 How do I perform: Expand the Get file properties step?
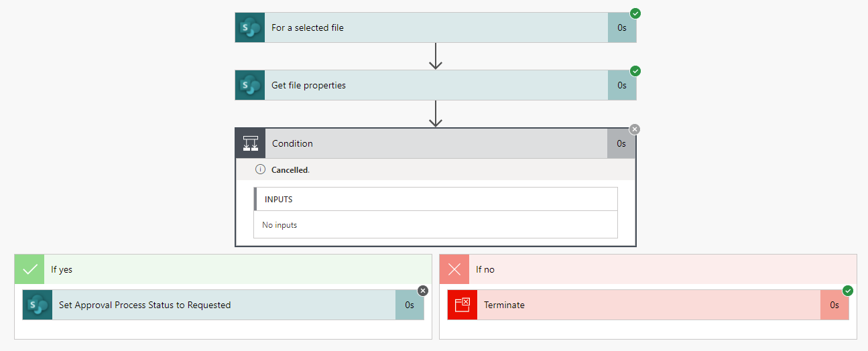436,85
